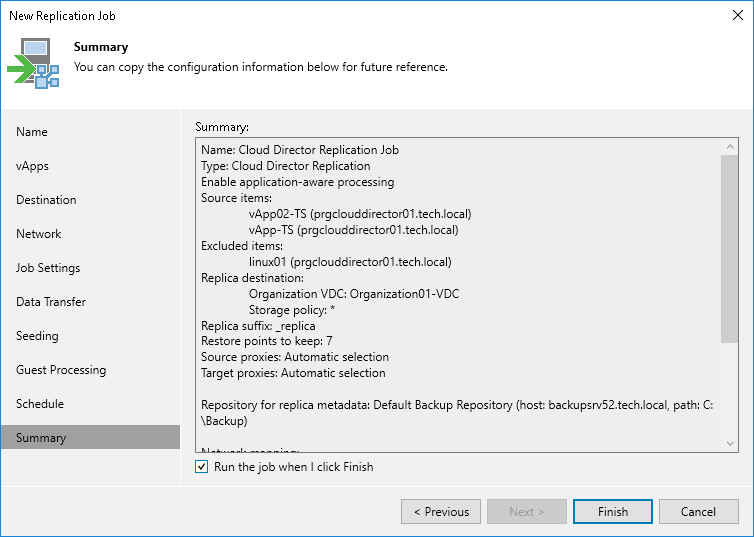Go to the Name step
Image resolution: width=754 pixels, height=537 pixels.
32,132
